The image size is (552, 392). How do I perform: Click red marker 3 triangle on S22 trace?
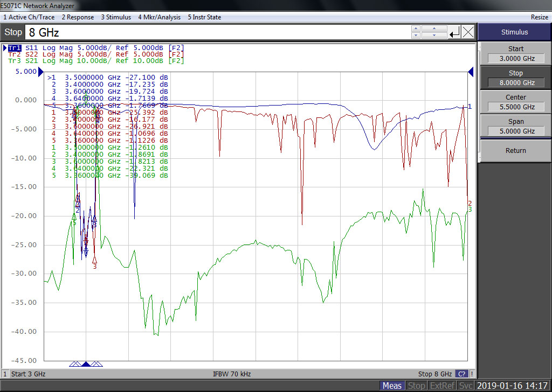(95, 260)
